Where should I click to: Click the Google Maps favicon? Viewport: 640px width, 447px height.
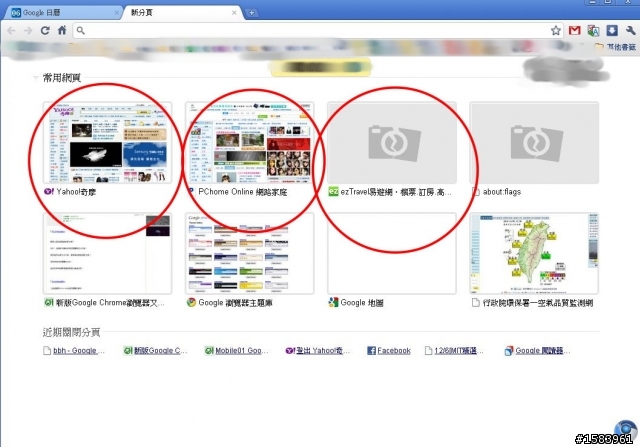tap(333, 302)
